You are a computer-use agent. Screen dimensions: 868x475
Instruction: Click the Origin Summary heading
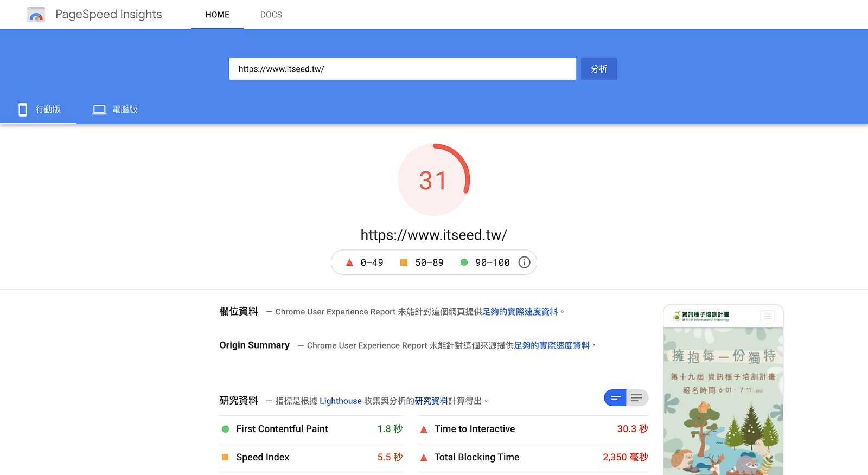click(254, 345)
